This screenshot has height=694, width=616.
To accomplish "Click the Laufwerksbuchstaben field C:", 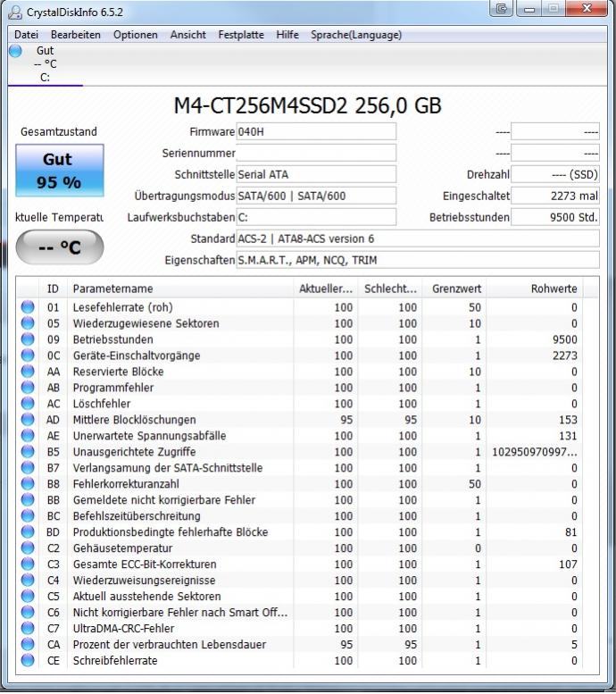I will [316, 217].
